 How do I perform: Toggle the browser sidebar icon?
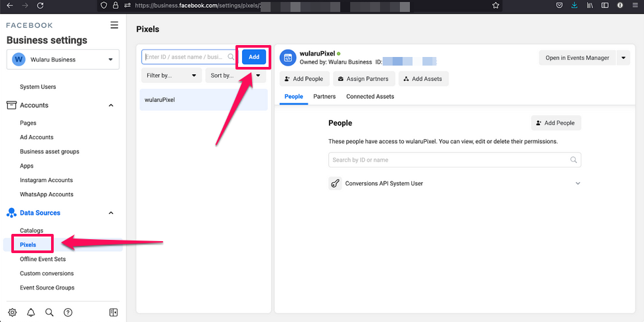click(605, 5)
